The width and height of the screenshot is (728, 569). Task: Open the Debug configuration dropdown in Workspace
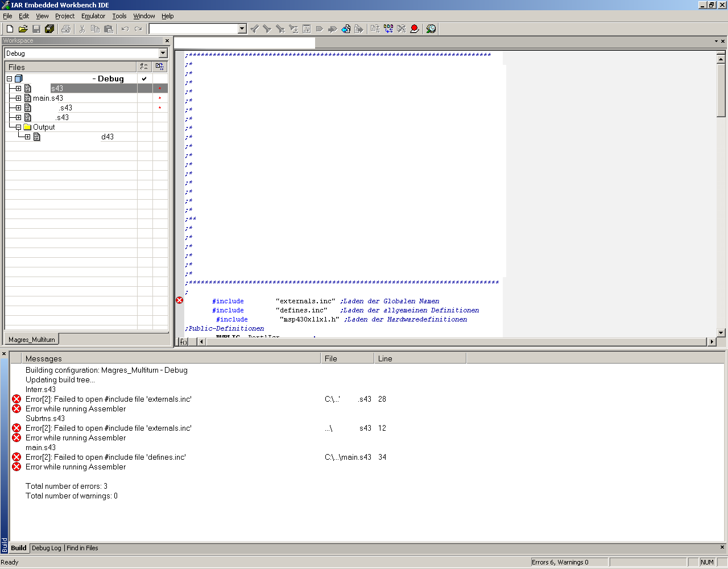(163, 53)
